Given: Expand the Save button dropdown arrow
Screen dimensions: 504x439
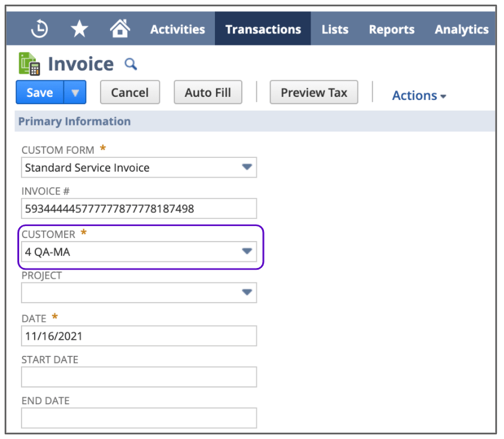Looking at the screenshot, I should point(74,92).
